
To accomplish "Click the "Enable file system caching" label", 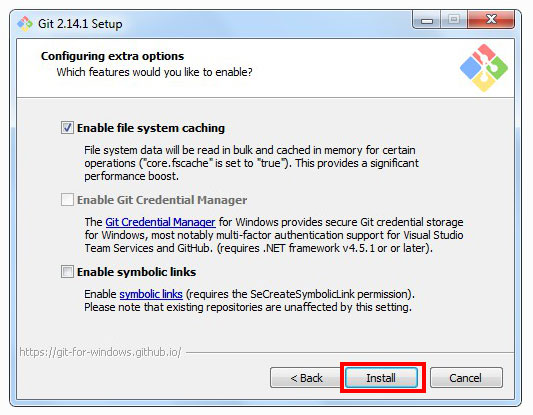I will coord(151,128).
